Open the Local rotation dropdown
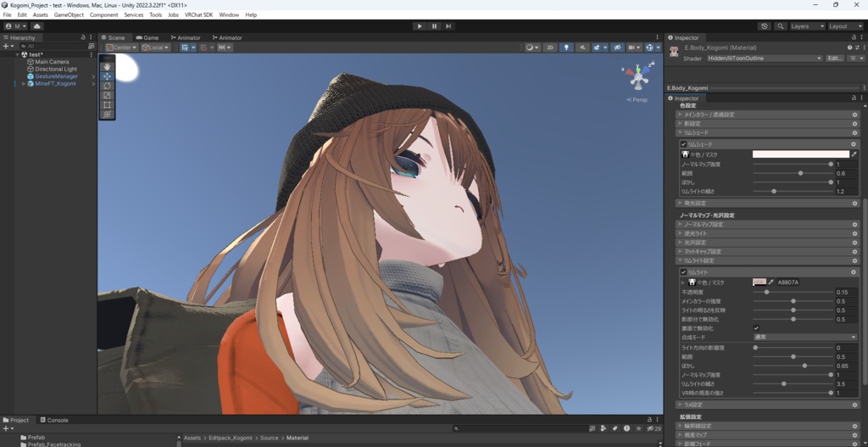Viewport: 868px width, 447px height. [155, 47]
